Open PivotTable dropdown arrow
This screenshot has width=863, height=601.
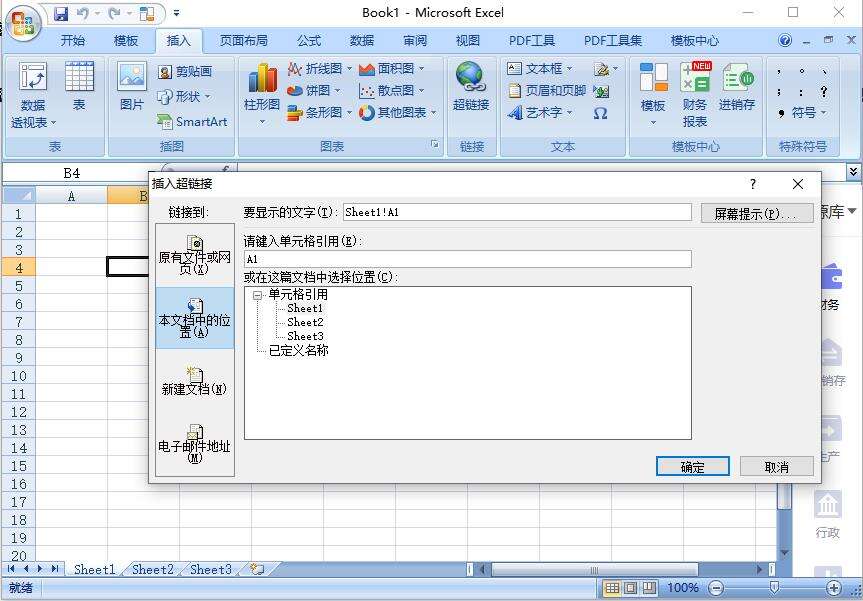click(x=53, y=123)
